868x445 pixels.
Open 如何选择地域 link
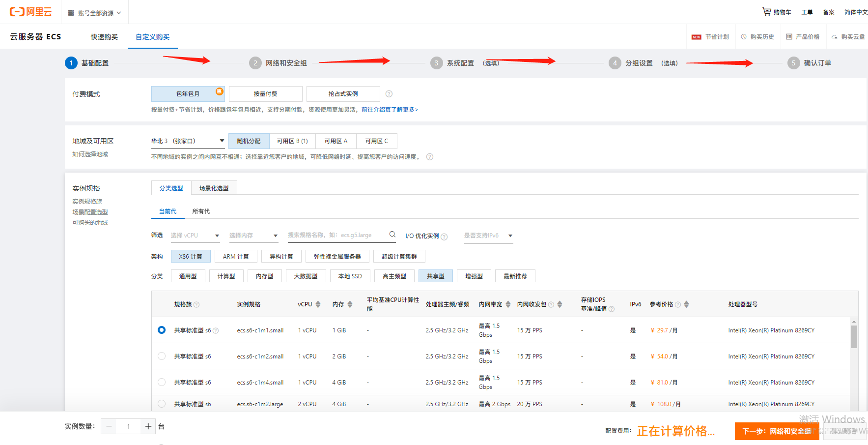click(90, 154)
